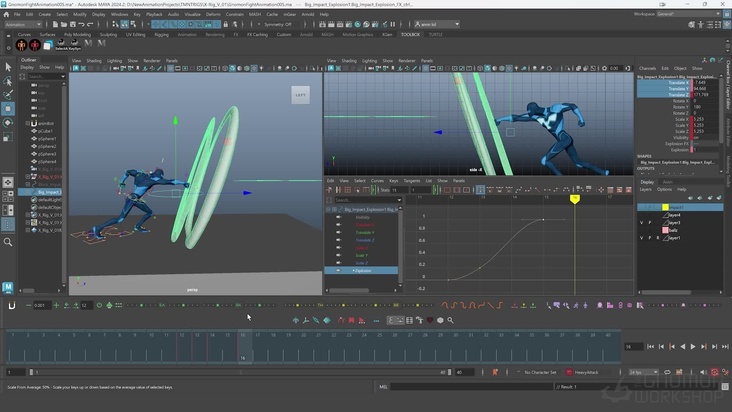Open the Playback menu
Viewport: 732px width, 412px height.
click(154, 14)
